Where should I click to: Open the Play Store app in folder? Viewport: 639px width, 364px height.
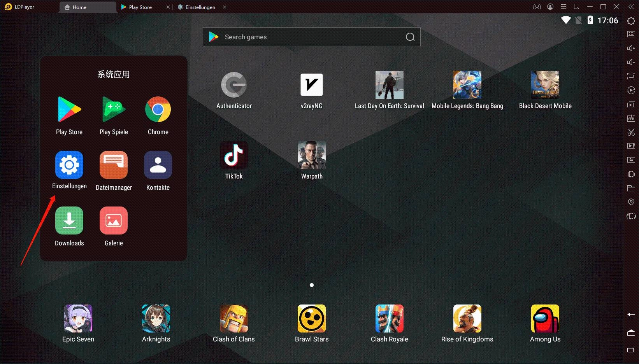click(69, 110)
